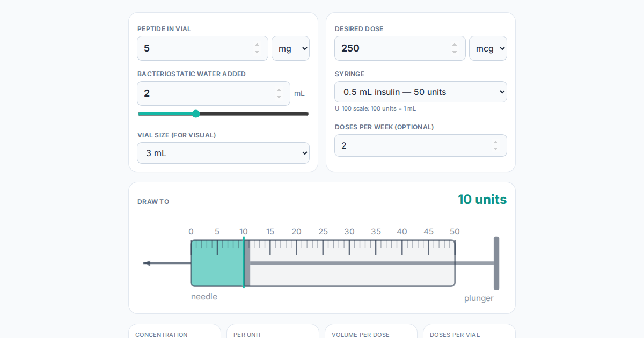The width and height of the screenshot is (644, 338).
Task: Click the Peptide in Vial amount field
Action: coord(202,48)
